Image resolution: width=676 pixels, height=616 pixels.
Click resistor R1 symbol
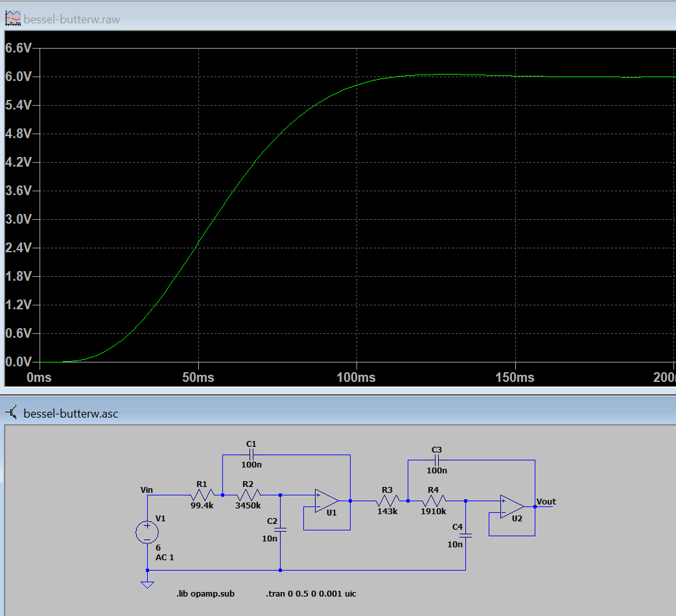(202, 495)
